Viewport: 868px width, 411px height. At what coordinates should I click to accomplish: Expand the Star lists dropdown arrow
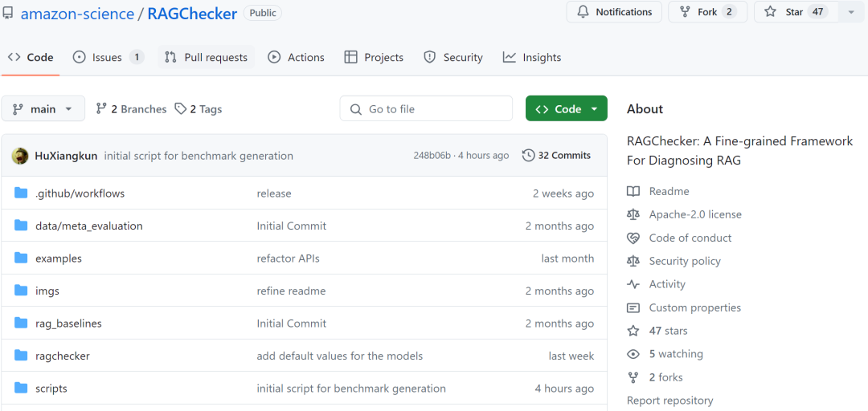pyautogui.click(x=851, y=12)
